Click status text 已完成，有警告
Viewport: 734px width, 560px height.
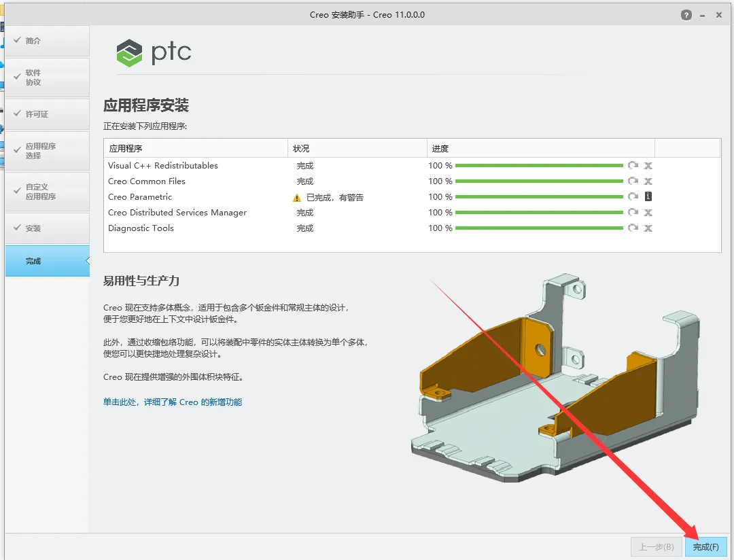(334, 198)
